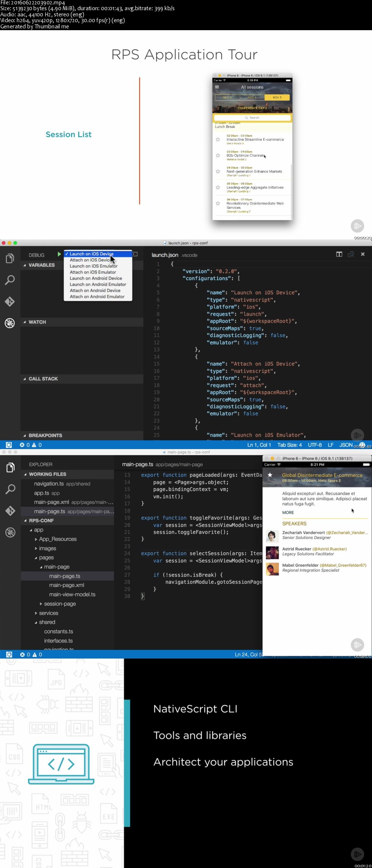Toggle star on Global Disintermediate E-commerce

coord(270,475)
